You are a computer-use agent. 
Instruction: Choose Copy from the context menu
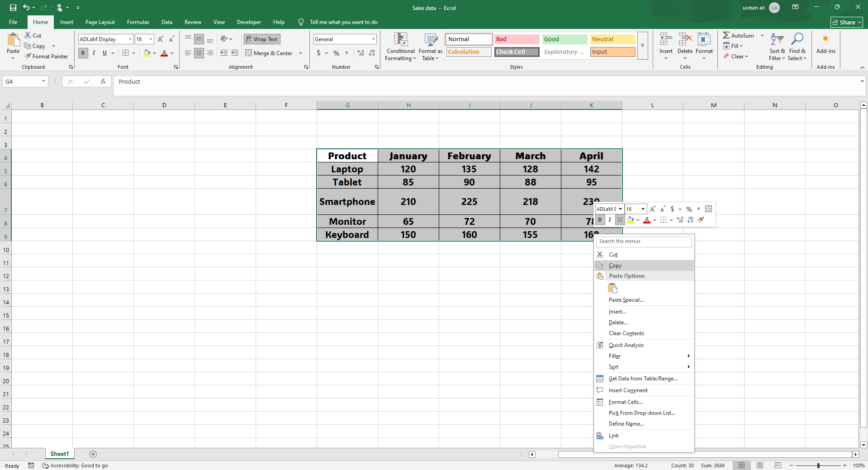(x=644, y=266)
